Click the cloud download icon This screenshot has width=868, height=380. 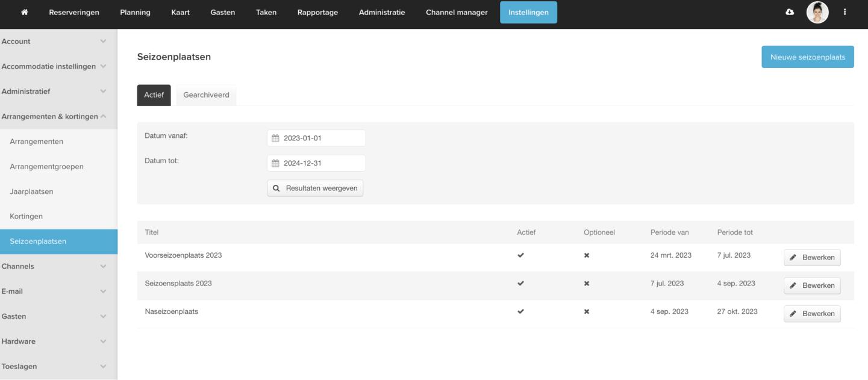point(790,13)
